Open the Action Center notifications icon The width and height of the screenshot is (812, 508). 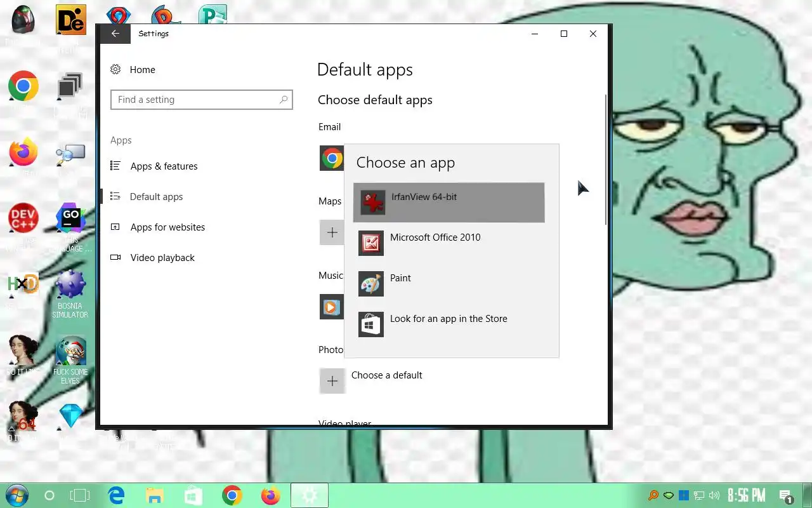tap(785, 495)
